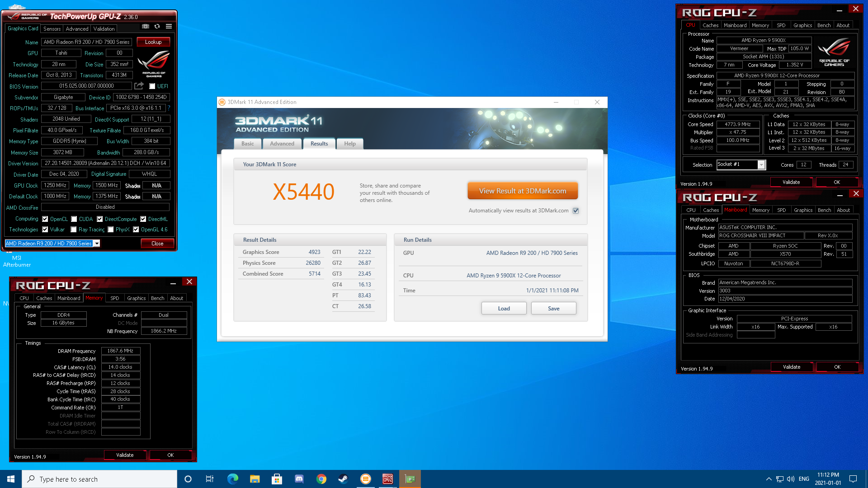Show hidden system tray icons

tap(769, 479)
